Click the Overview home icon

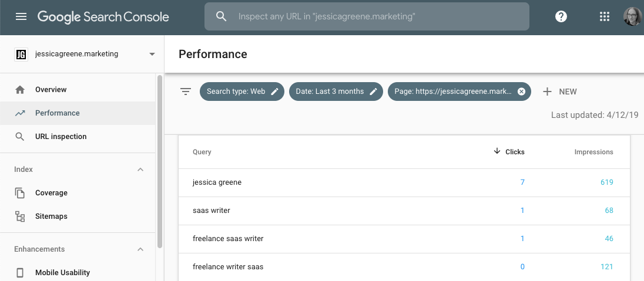tap(20, 90)
